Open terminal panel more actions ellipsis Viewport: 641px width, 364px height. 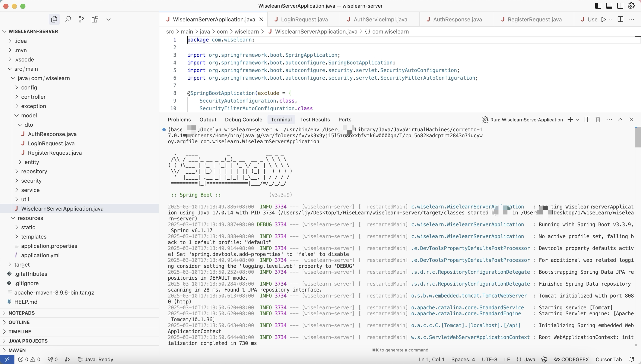[x=609, y=120]
